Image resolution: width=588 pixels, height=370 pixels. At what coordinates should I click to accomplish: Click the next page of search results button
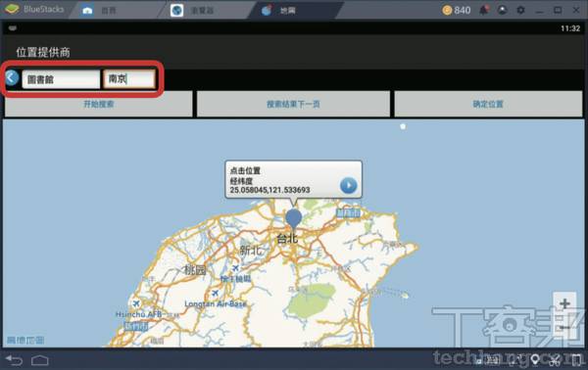pos(293,104)
